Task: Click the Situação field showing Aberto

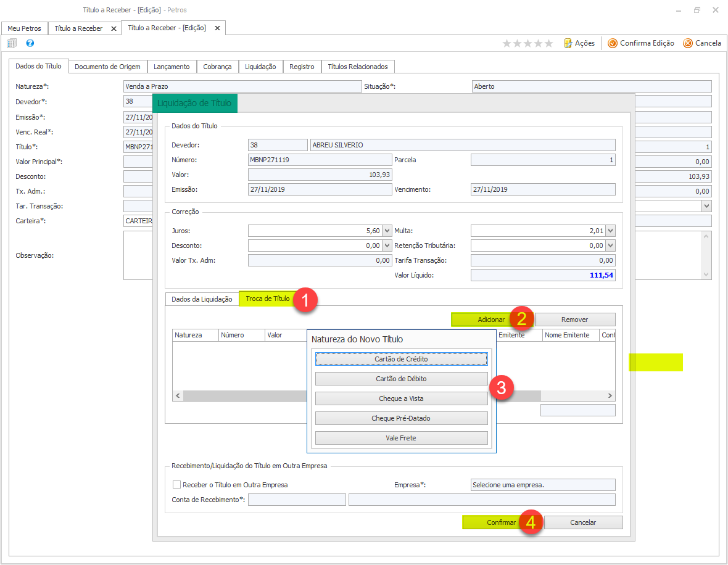Action: click(592, 86)
